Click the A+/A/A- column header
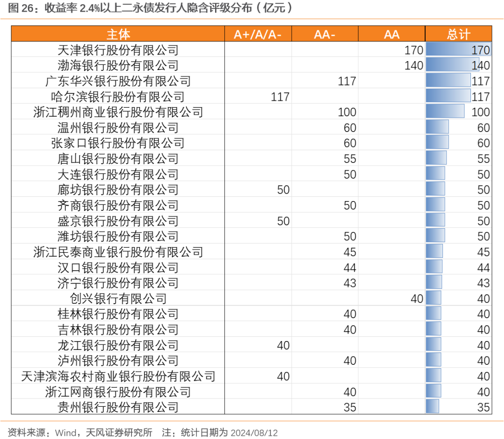Screen dimensions: 504x439 [258, 34]
